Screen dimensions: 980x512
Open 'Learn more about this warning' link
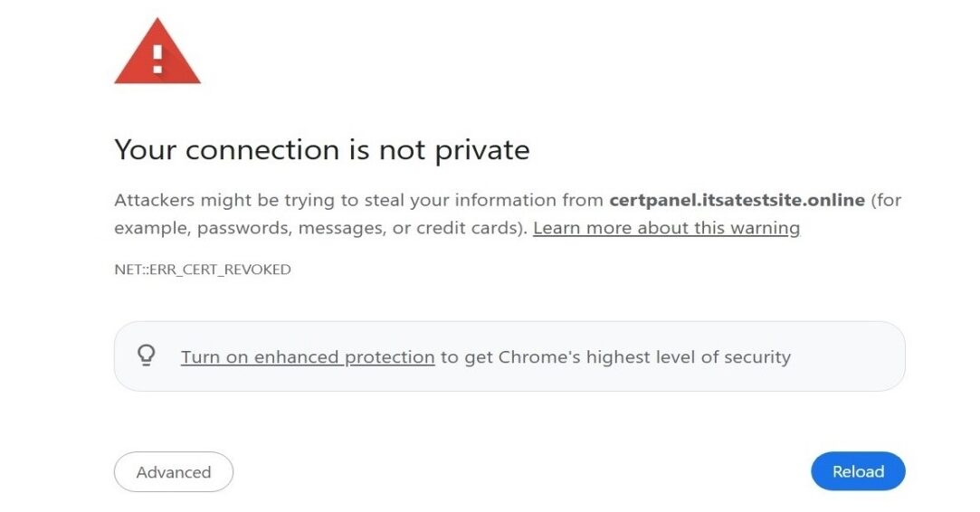click(666, 228)
